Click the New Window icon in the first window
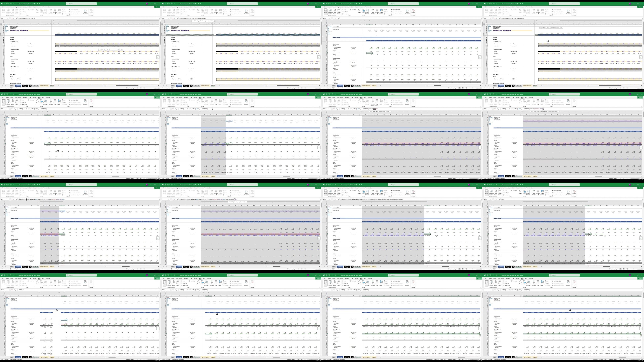 (51, 12)
